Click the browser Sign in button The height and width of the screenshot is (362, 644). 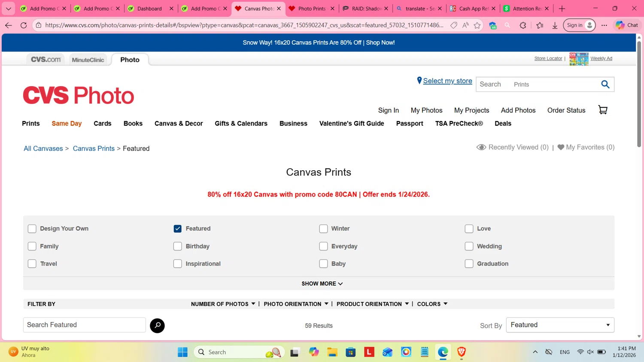click(x=579, y=25)
